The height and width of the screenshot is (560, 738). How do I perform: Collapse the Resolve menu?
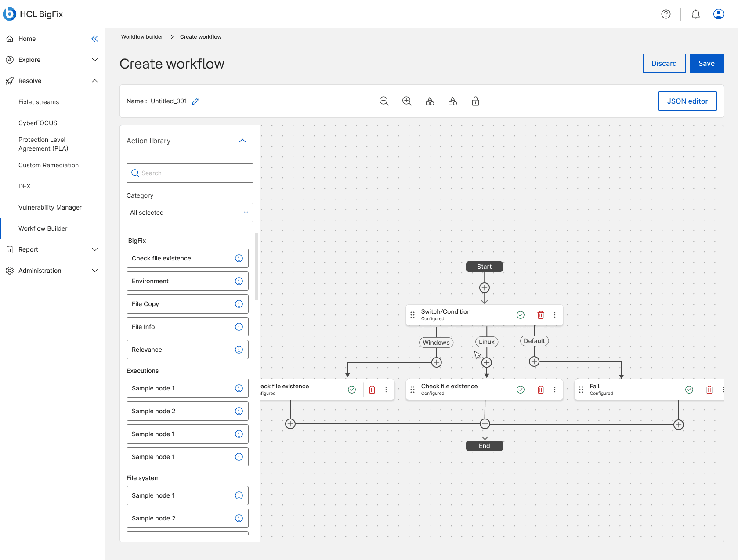point(95,81)
